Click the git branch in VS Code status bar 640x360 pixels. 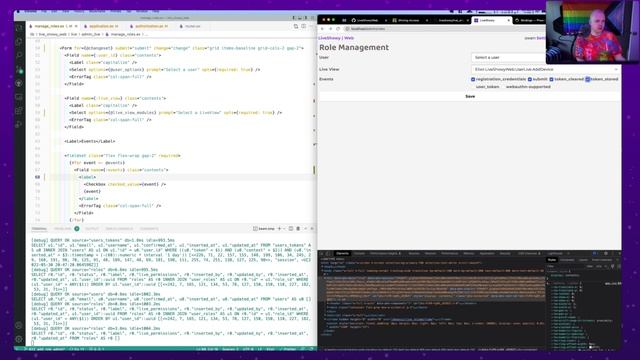click(46, 349)
